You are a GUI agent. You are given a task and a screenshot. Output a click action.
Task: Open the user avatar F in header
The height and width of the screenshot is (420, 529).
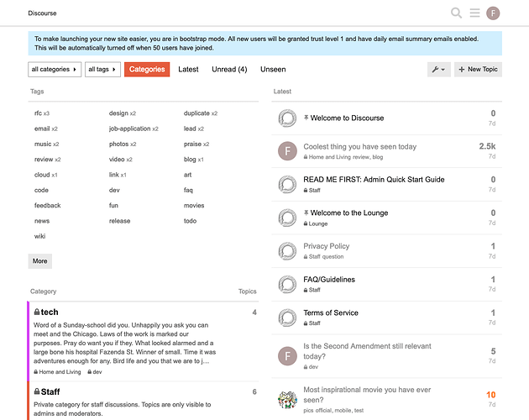coord(493,13)
